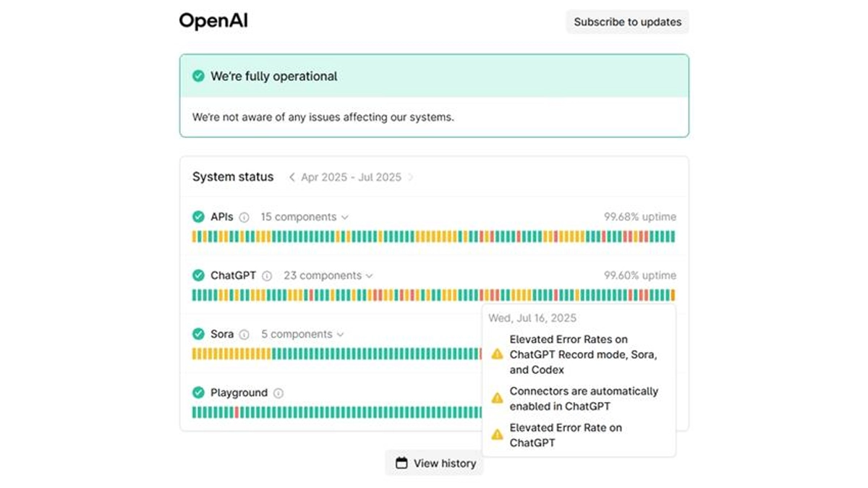Go to previous date range arrow
The image size is (868, 488).
(x=292, y=177)
